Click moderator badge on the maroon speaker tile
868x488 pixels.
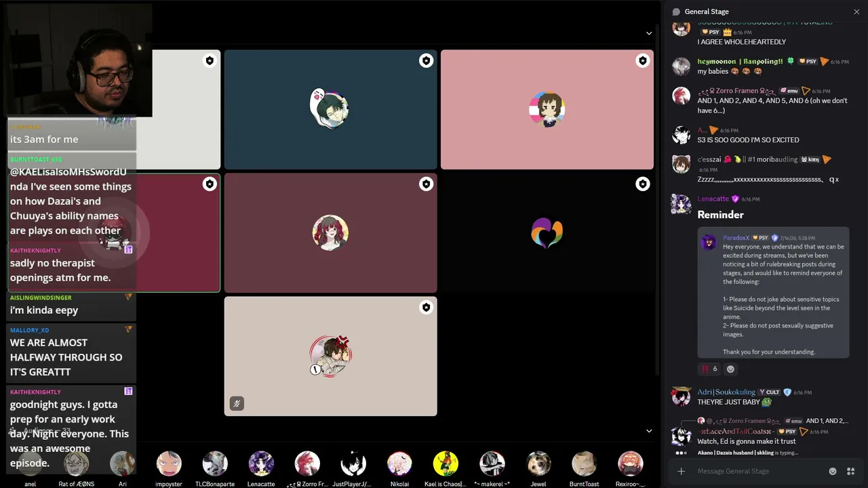[x=426, y=184]
